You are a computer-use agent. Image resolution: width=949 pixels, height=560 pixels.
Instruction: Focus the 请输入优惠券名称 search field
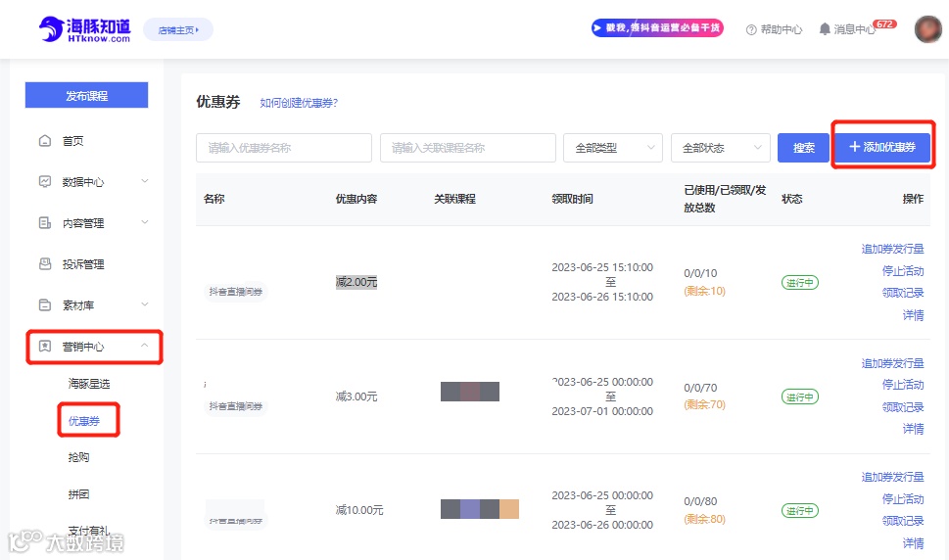[284, 148]
